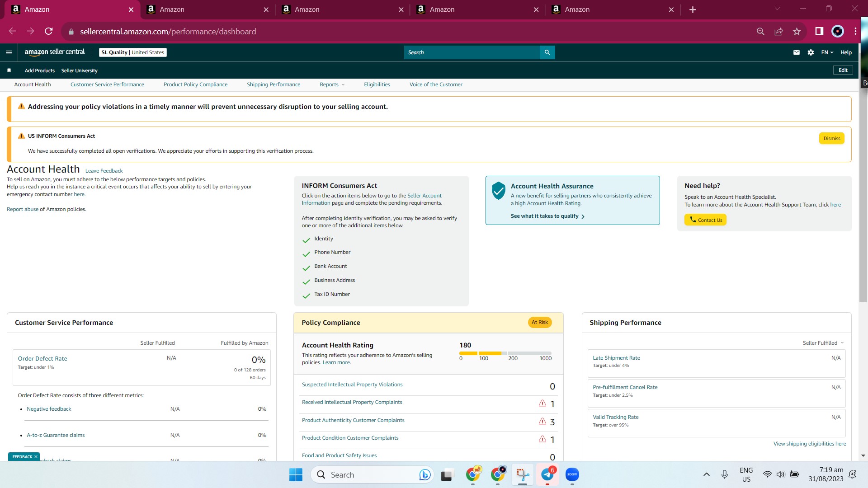Viewport: 868px width, 488px height.
Task: Click the share page icon in address bar
Action: click(778, 31)
